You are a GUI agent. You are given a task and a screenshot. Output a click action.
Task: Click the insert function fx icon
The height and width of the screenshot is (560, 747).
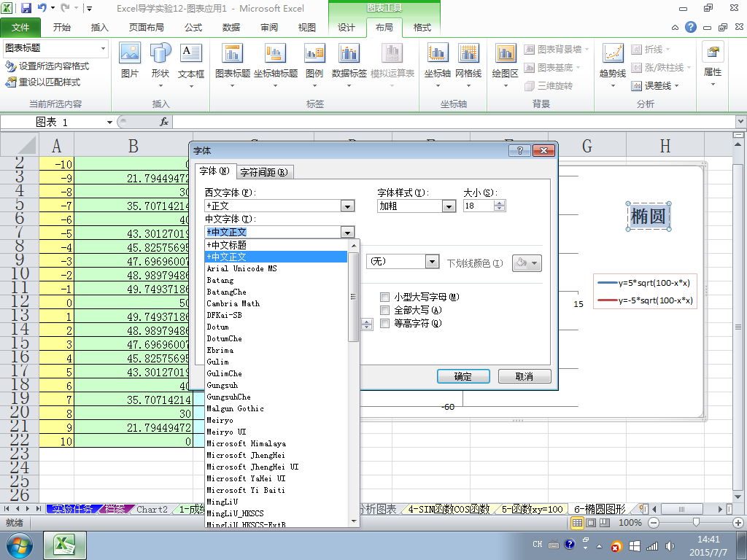coord(164,122)
